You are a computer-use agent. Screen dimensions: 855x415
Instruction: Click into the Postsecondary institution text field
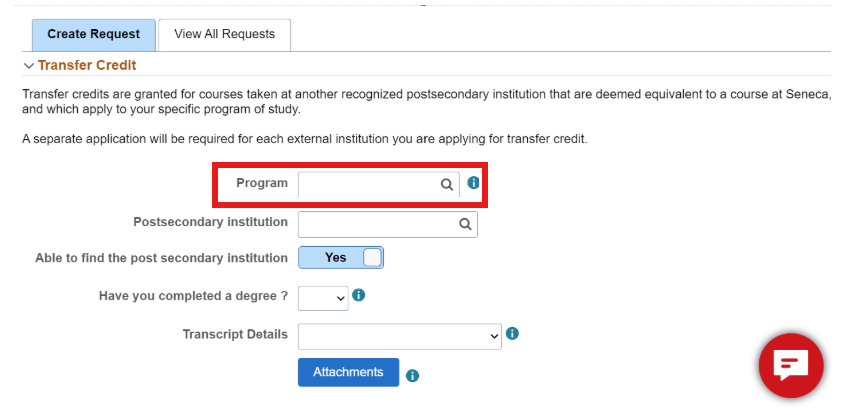coord(377,224)
